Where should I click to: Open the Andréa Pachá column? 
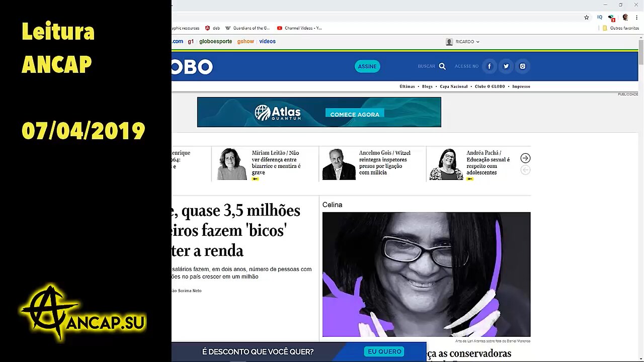(488, 162)
